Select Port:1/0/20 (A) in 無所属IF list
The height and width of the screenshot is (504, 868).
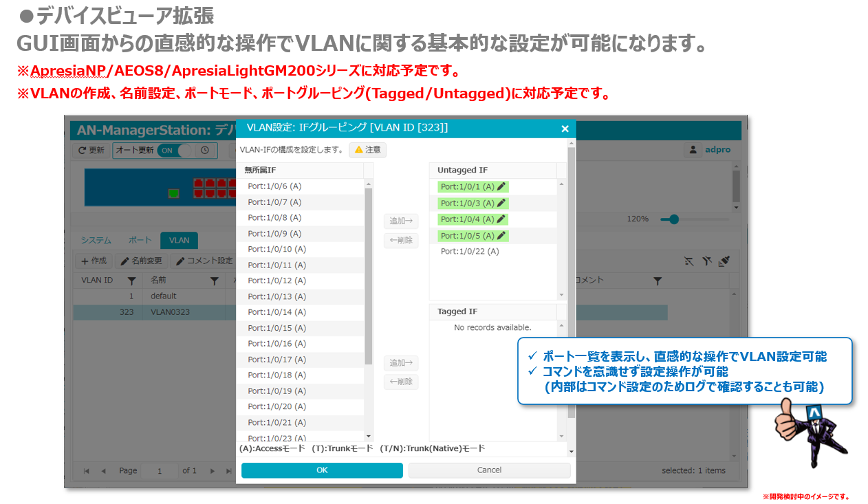pyautogui.click(x=300, y=407)
